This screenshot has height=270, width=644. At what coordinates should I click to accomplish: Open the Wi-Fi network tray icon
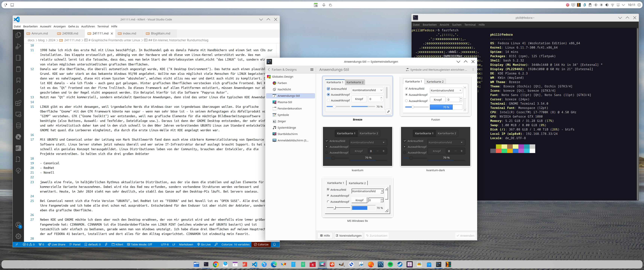[613, 5]
